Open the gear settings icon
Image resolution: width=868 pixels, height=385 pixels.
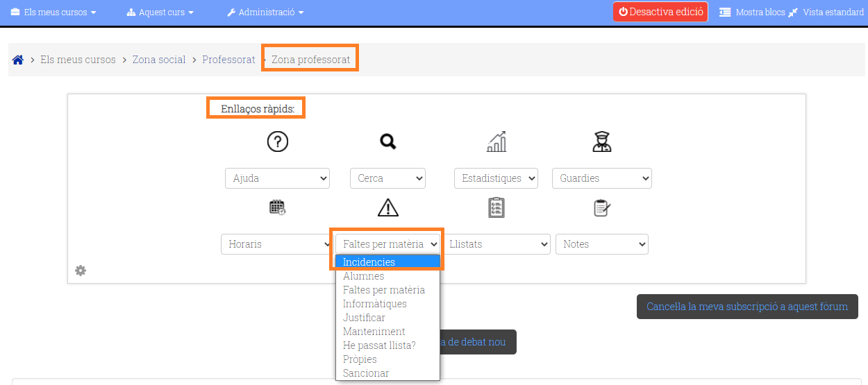81,271
